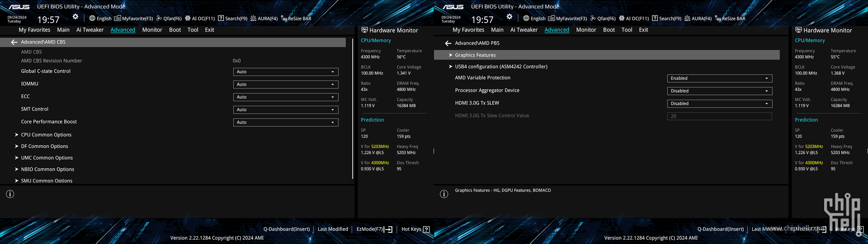Open Search(F9) in left BIOS screen

tap(233, 19)
